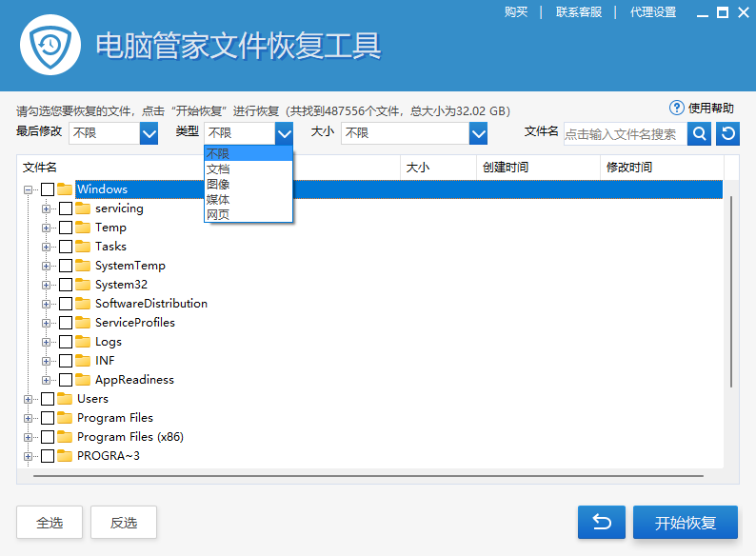Choose 图像 from the type dropdown list

pyautogui.click(x=218, y=185)
